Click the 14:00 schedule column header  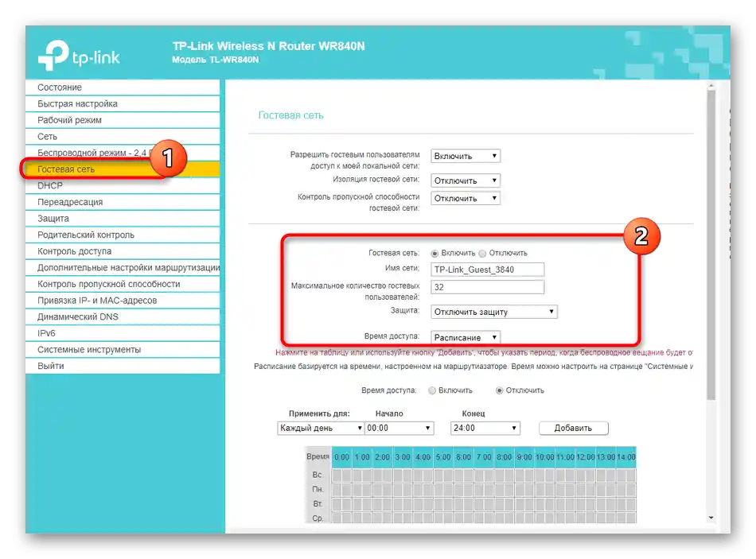pos(625,457)
